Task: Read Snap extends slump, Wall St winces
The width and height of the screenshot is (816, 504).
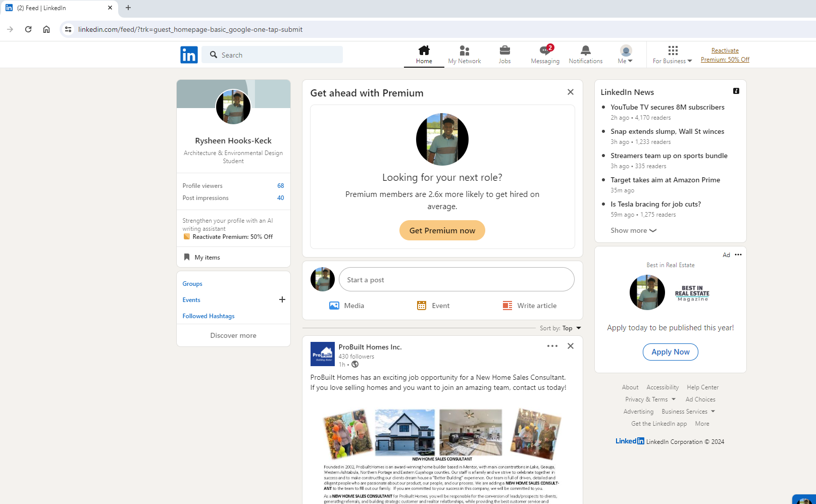Action: (x=668, y=131)
